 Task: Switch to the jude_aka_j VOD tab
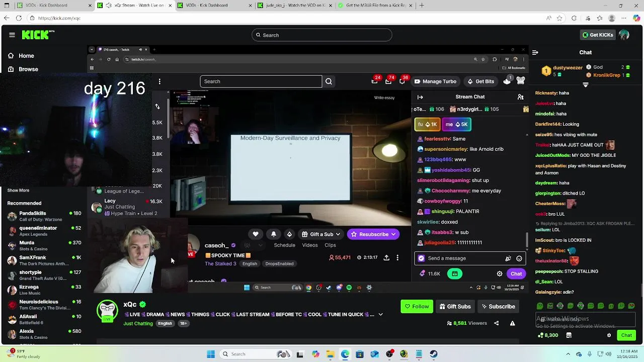click(295, 6)
